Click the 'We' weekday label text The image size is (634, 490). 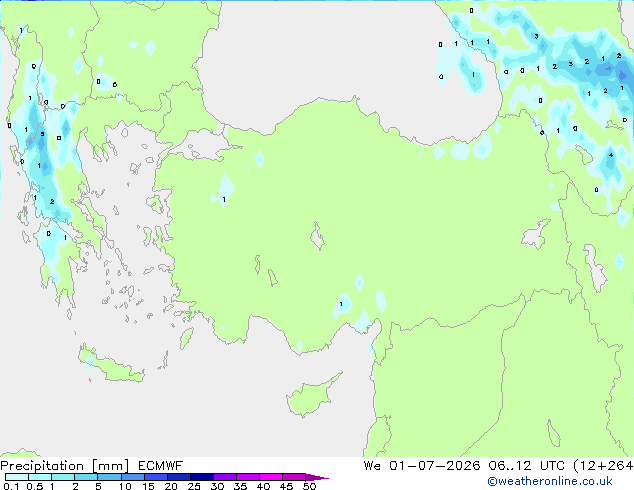pyautogui.click(x=372, y=466)
